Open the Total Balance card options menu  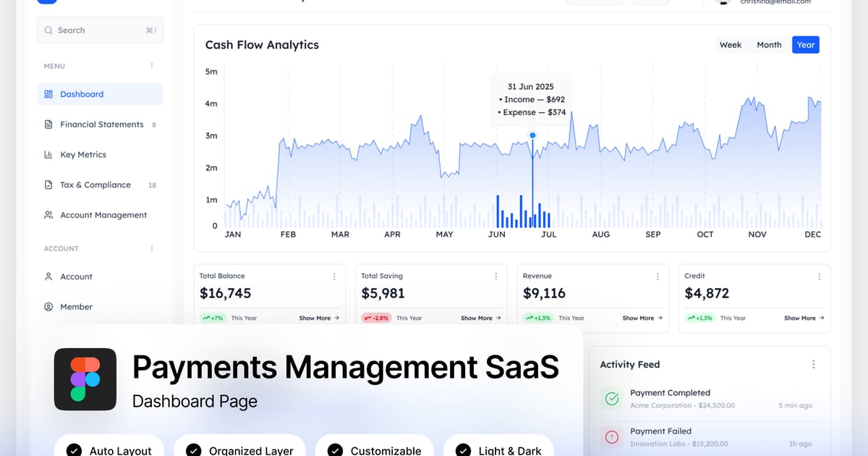[333, 276]
